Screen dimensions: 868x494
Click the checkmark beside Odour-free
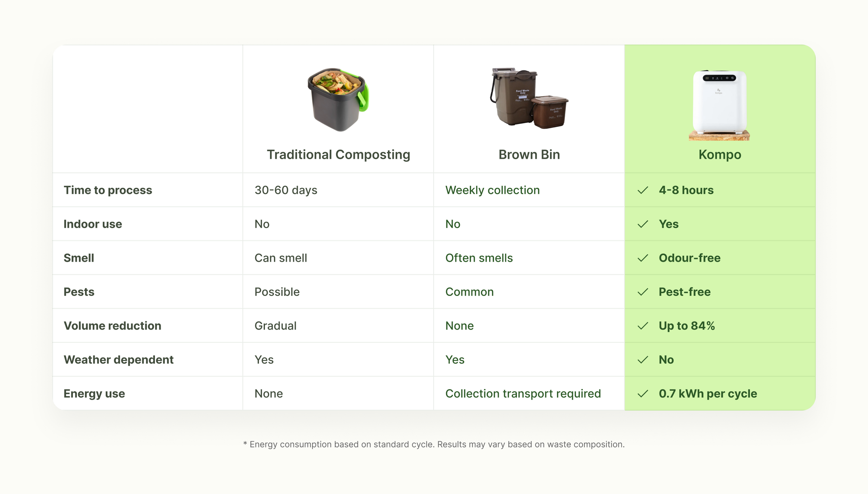[643, 258]
